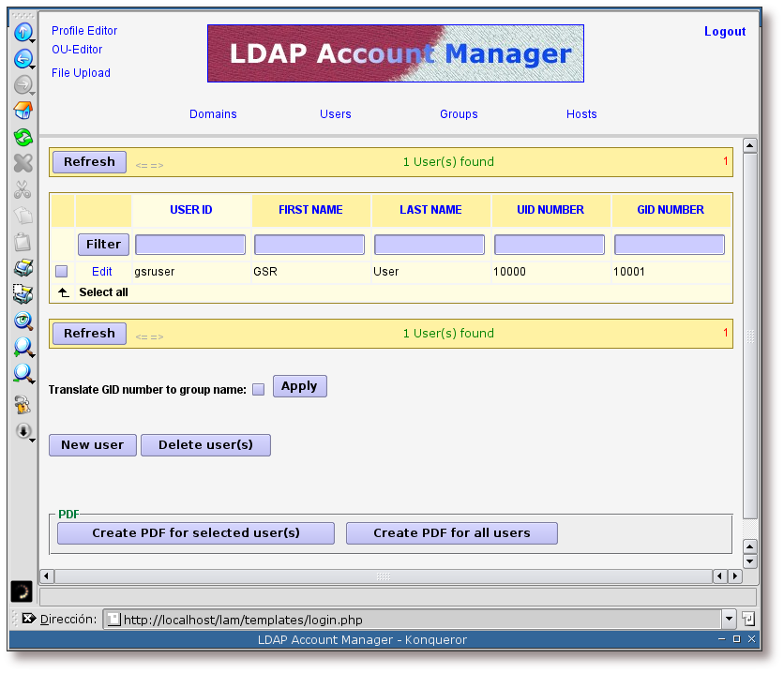Click the Up navigation arrow icon
The width and height of the screenshot is (784, 673).
click(23, 33)
